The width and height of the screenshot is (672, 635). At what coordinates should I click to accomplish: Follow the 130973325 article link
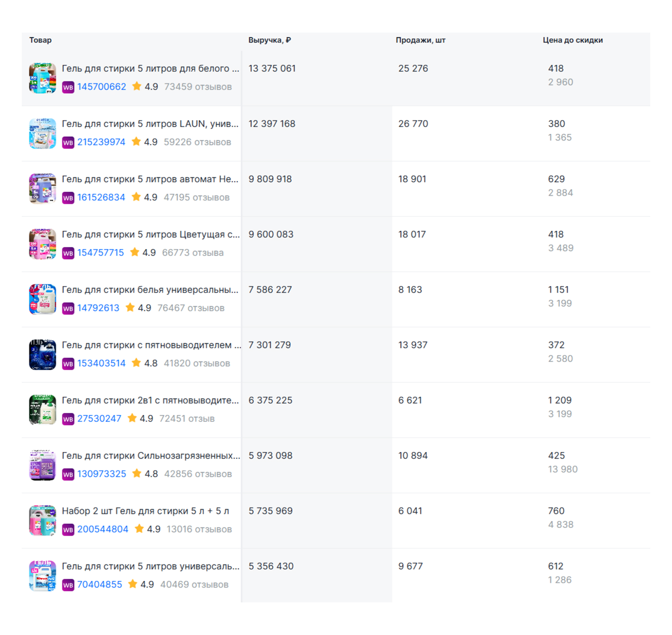101,474
